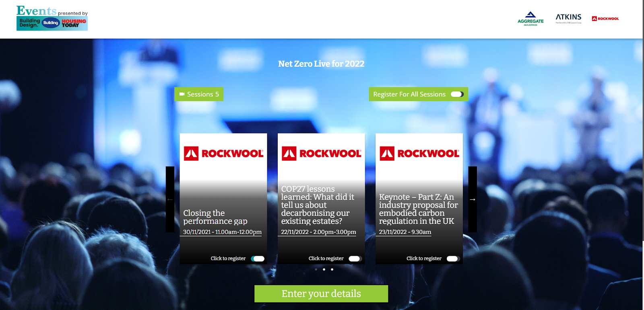Toggle register for Closing the performance gap
The height and width of the screenshot is (310, 644).
point(258,259)
